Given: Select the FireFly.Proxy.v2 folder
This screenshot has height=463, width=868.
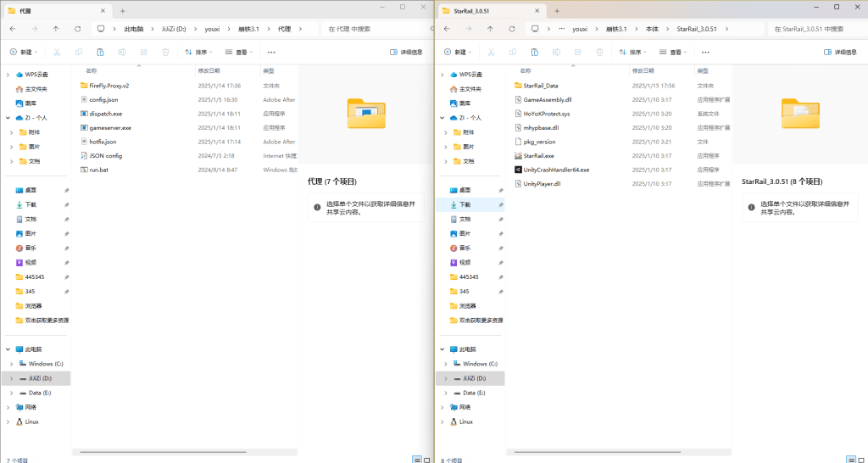Looking at the screenshot, I should pos(108,86).
